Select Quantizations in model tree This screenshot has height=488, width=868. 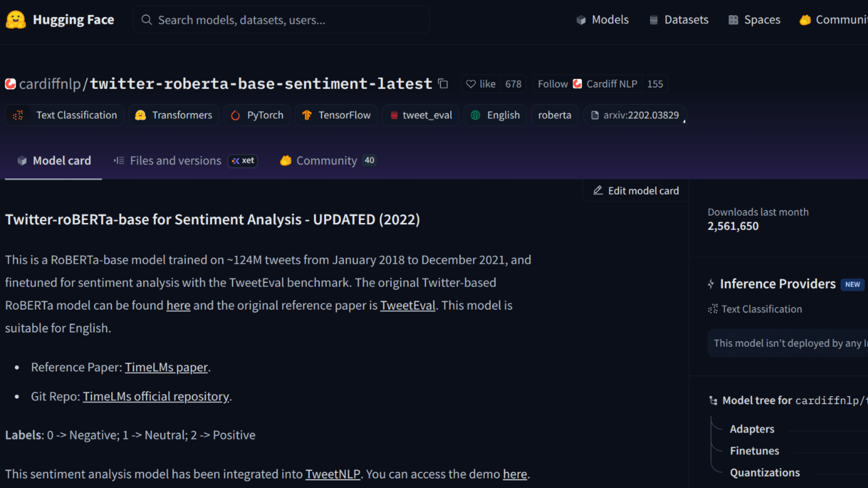[765, 473]
